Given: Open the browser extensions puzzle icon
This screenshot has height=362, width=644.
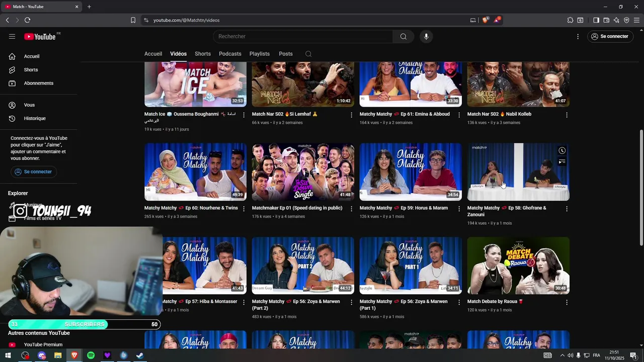Looking at the screenshot, I should pos(570,20).
